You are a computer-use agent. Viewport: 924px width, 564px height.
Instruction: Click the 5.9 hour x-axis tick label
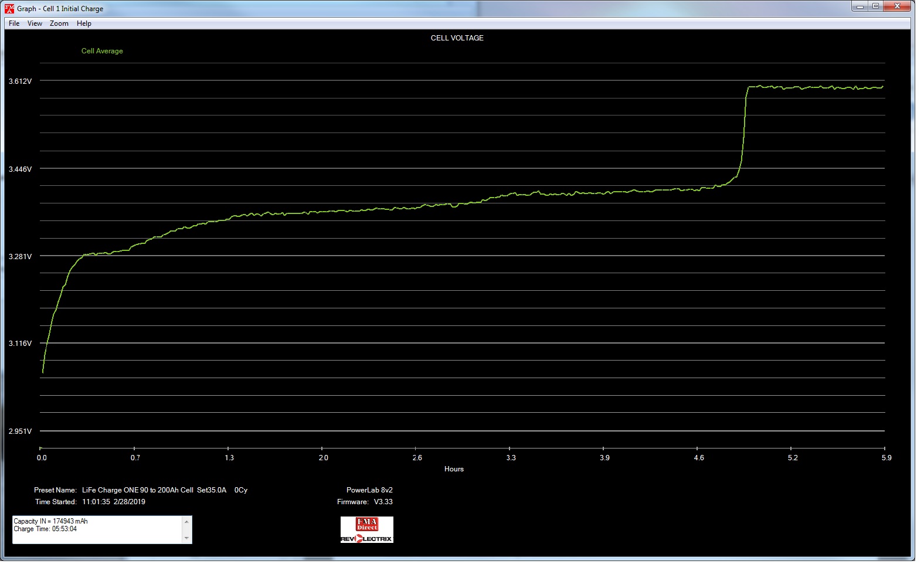886,458
